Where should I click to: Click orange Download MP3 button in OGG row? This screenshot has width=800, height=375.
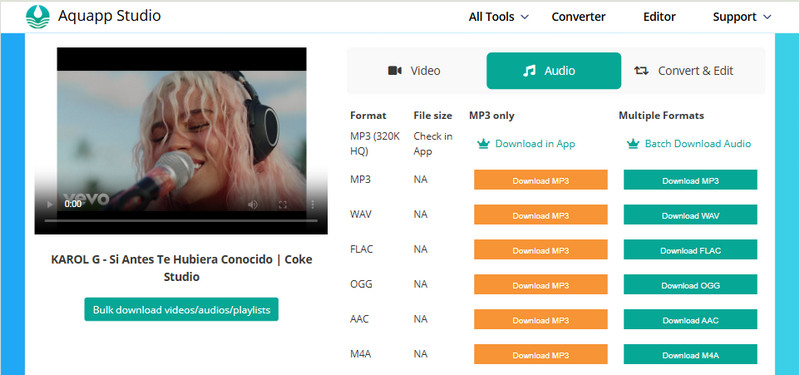tap(540, 285)
